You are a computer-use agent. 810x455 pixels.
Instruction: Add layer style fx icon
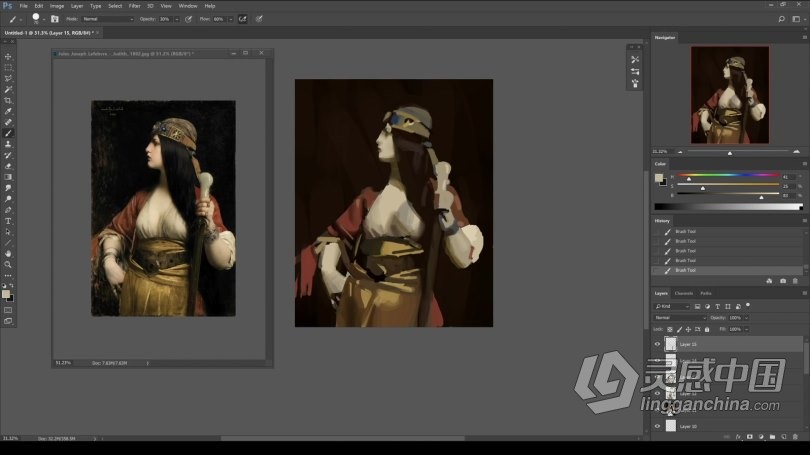point(738,437)
